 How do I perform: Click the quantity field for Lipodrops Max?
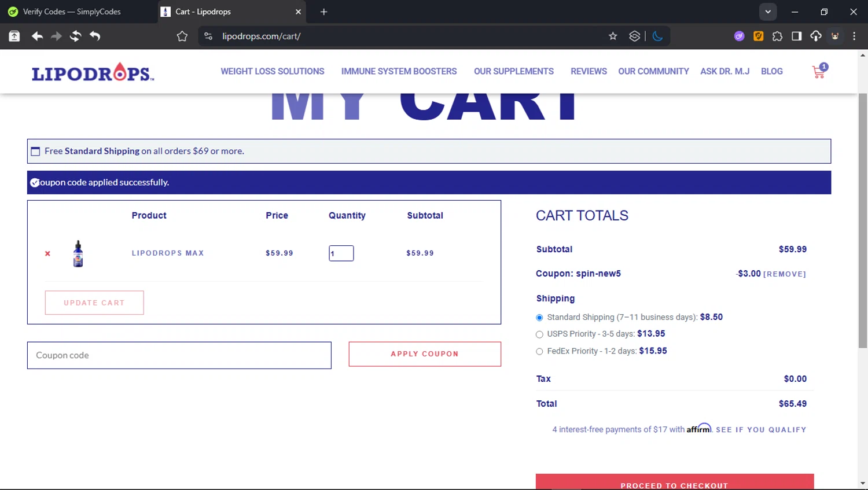pyautogui.click(x=341, y=253)
